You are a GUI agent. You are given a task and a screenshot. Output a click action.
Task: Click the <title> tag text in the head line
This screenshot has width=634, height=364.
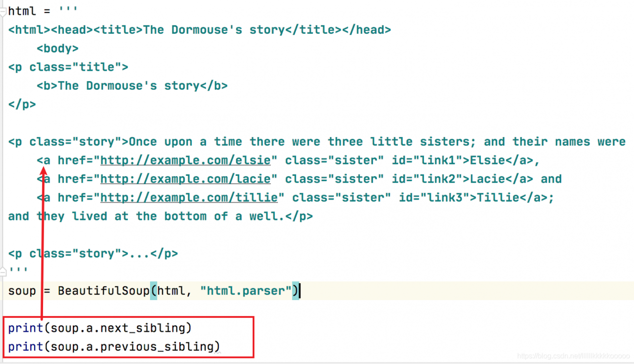tap(118, 30)
